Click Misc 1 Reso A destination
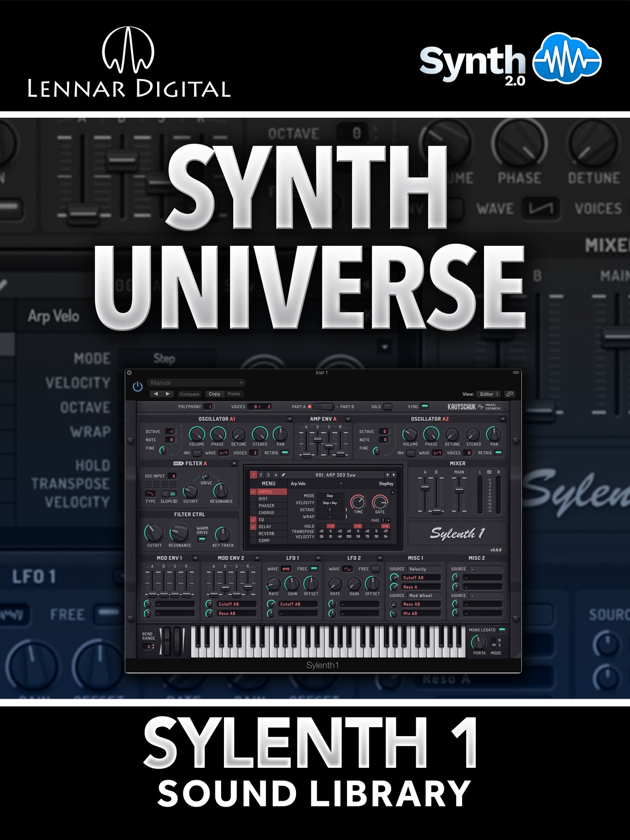630x840 pixels. [421, 587]
